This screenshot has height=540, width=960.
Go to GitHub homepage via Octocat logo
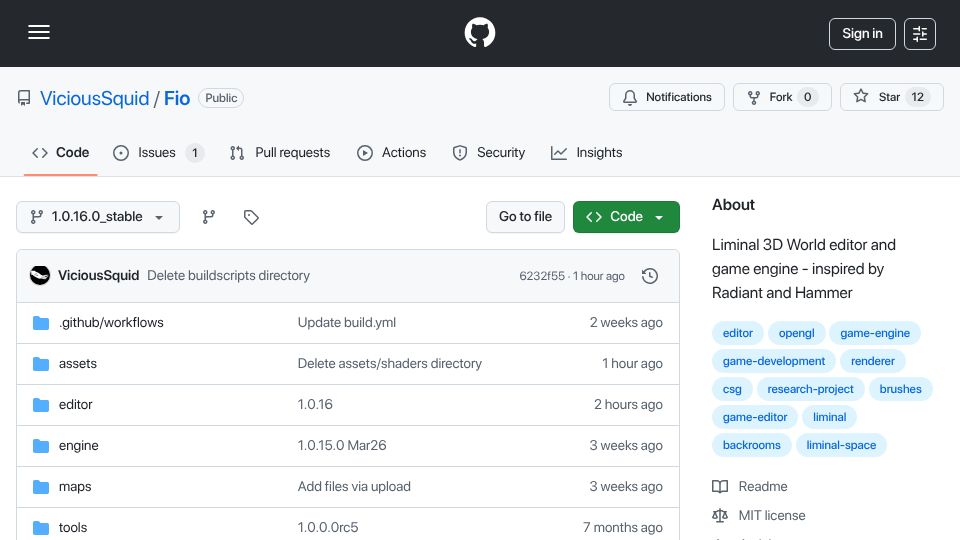click(479, 32)
